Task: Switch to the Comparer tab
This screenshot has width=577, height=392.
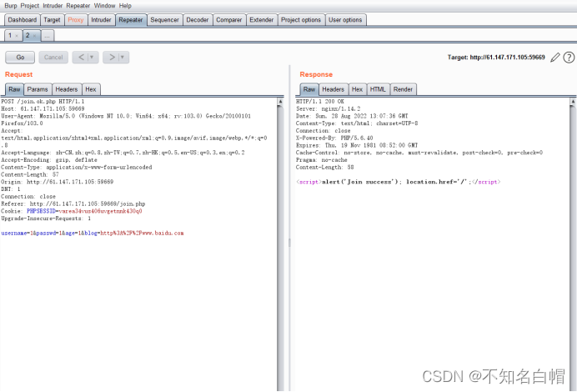Action: click(x=229, y=20)
